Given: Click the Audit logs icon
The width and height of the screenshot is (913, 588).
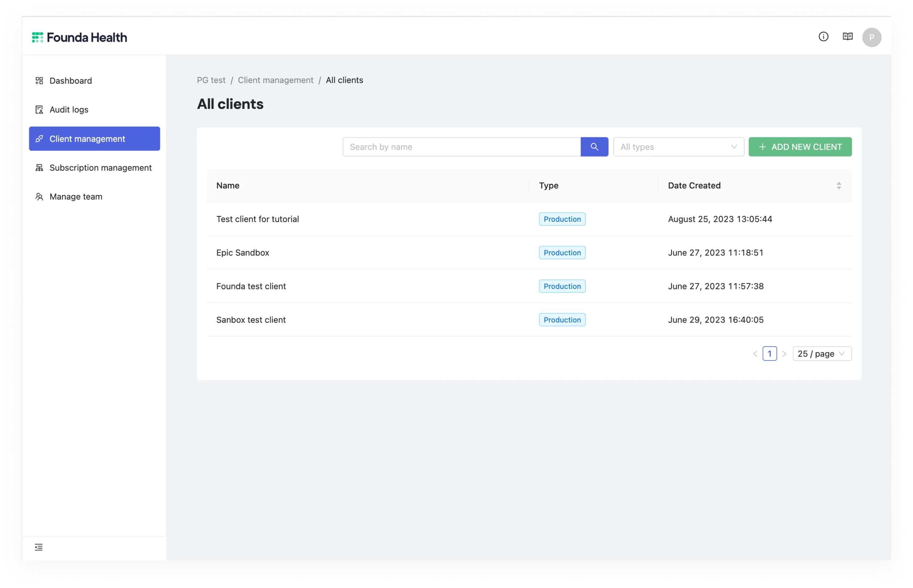Looking at the screenshot, I should (x=39, y=110).
